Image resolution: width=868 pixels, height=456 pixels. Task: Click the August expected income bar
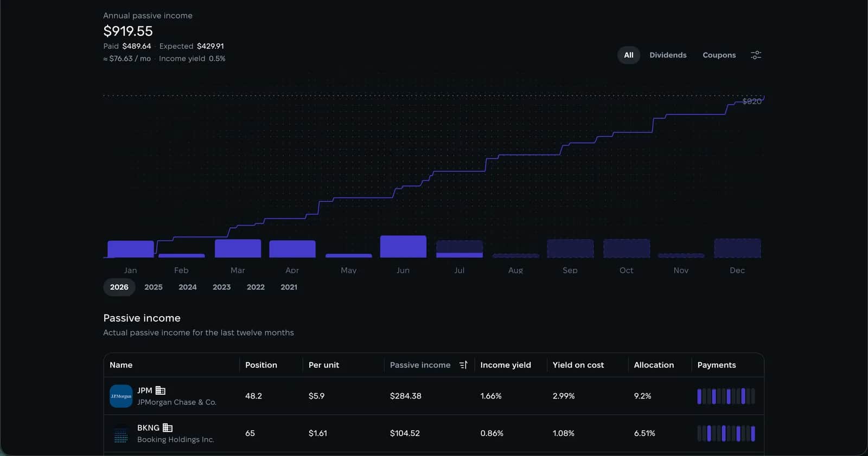pyautogui.click(x=516, y=255)
